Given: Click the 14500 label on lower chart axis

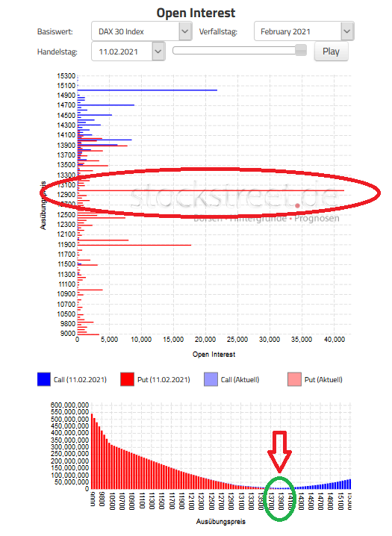Looking at the screenshot, I should tap(311, 501).
